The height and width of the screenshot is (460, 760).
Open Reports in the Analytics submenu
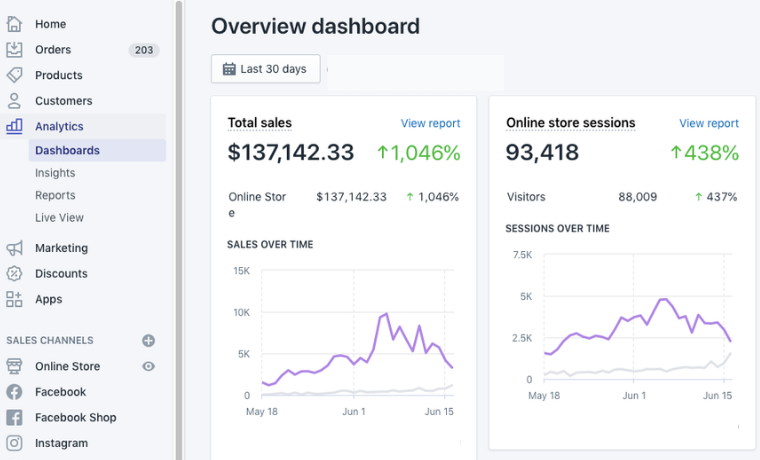tap(55, 195)
